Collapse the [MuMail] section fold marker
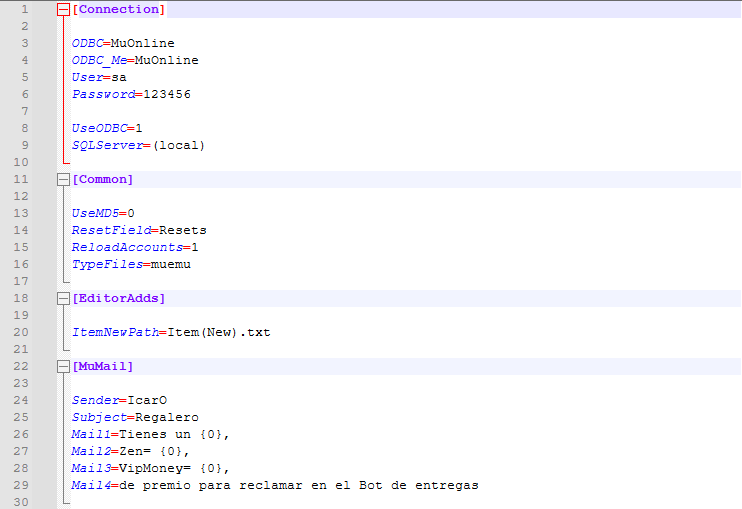 click(x=63, y=366)
